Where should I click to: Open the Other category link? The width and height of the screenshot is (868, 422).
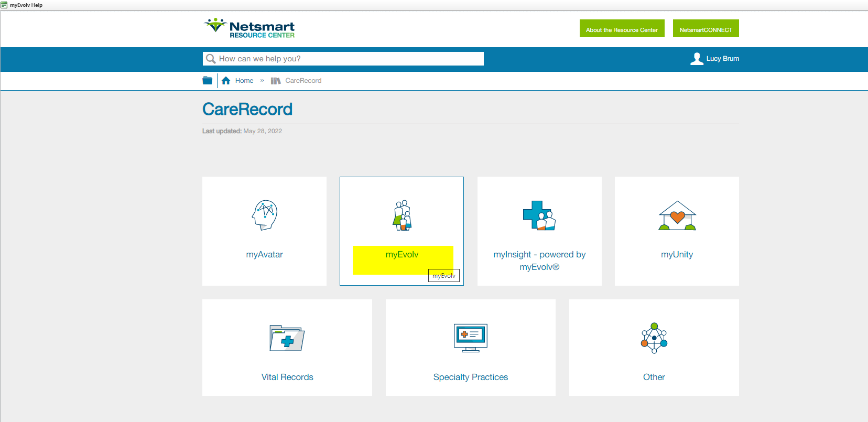point(654,377)
